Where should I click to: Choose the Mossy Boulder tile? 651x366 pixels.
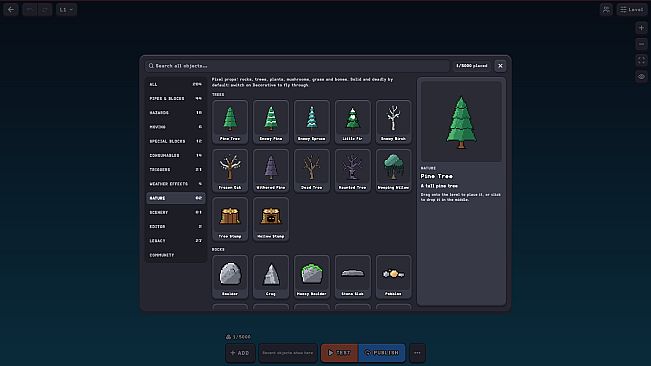[x=311, y=277]
